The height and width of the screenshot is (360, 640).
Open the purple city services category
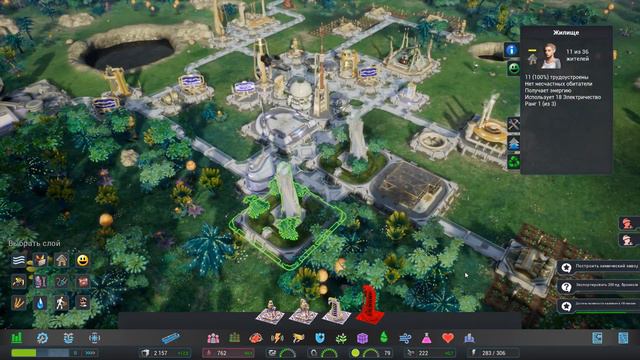pos(469,338)
